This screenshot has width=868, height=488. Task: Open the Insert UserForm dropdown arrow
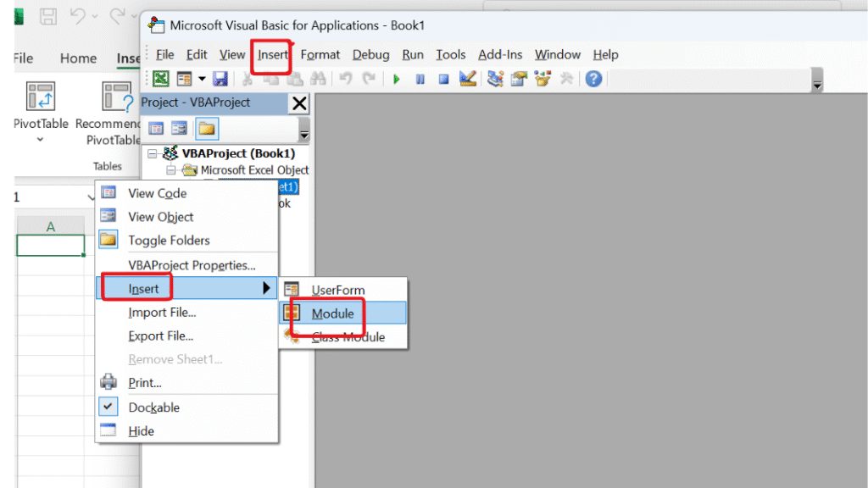pyautogui.click(x=202, y=79)
